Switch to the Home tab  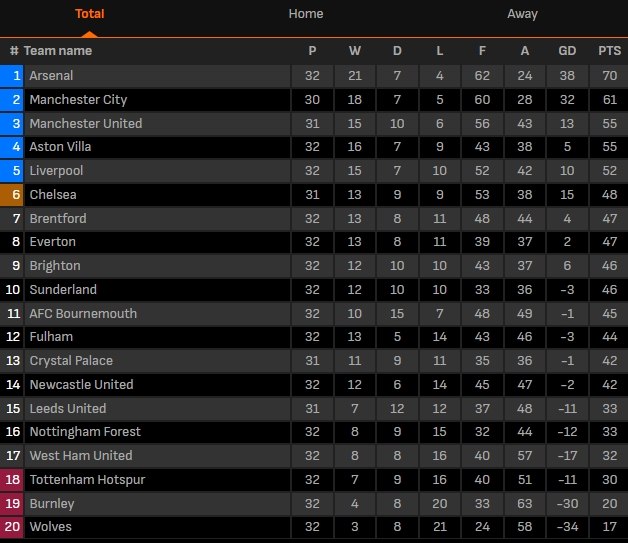[x=305, y=14]
